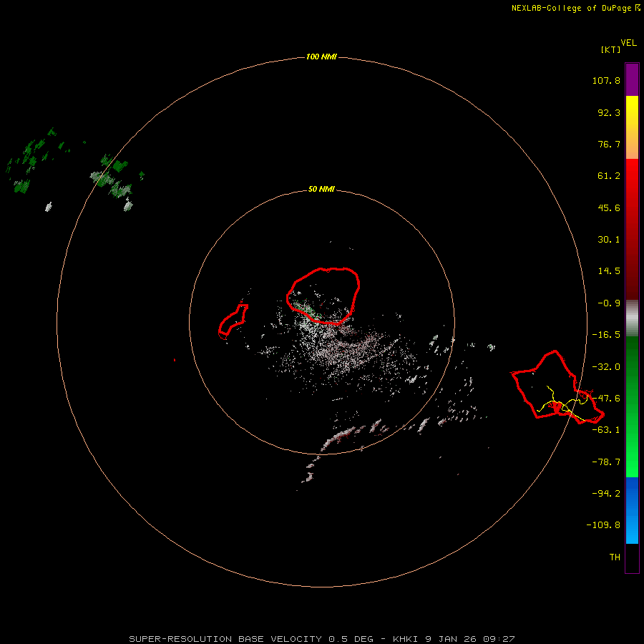This screenshot has height=644, width=644.
Task: Click the 100 NMI range ring label
Action: [321, 57]
